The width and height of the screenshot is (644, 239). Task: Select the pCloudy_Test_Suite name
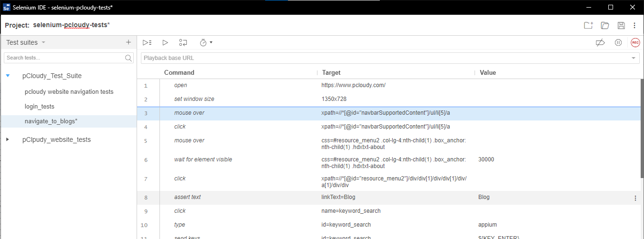52,76
